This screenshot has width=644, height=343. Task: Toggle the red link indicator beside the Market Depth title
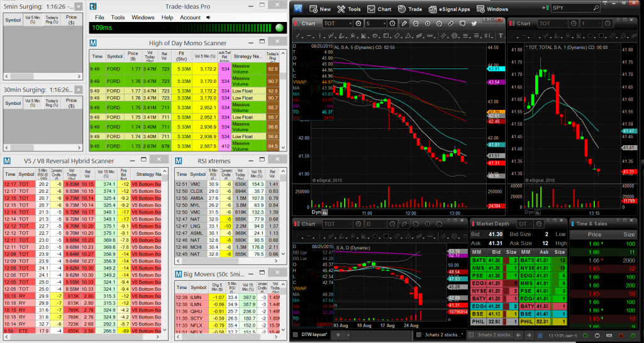pyautogui.click(x=472, y=224)
